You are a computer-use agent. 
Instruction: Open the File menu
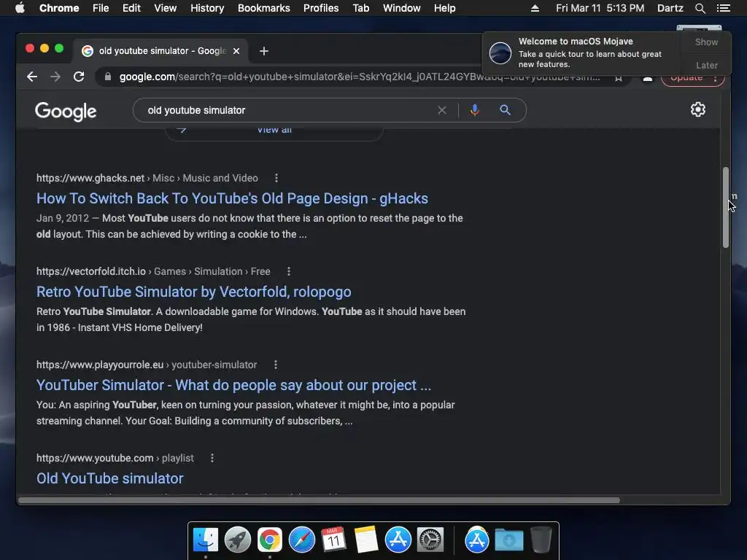point(101,8)
